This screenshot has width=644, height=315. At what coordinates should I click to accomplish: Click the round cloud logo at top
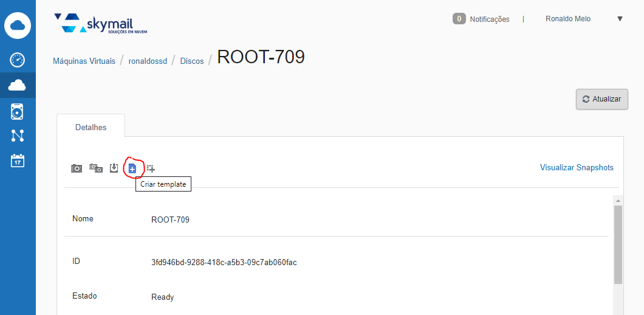18,25
